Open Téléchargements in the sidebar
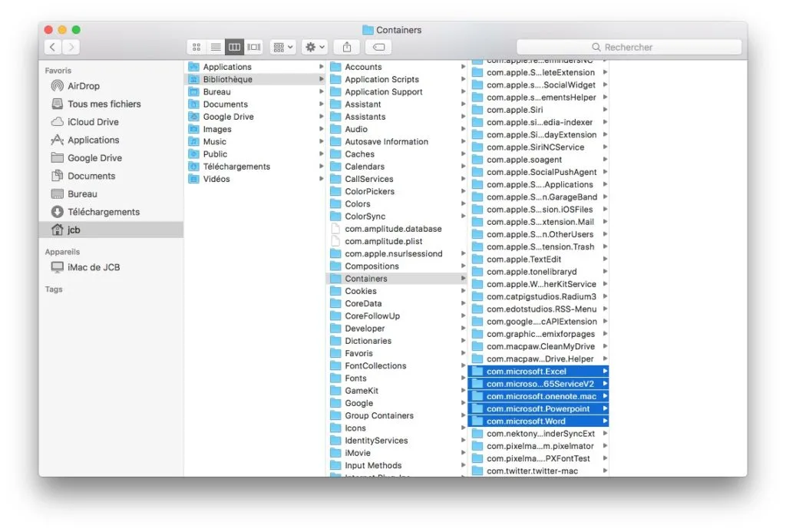This screenshot has width=786, height=532. [x=111, y=213]
